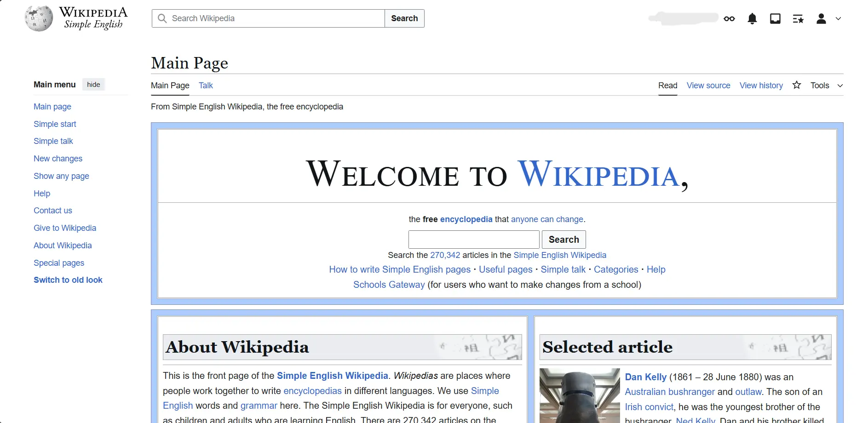Expand the Tools dropdown

tap(827, 86)
